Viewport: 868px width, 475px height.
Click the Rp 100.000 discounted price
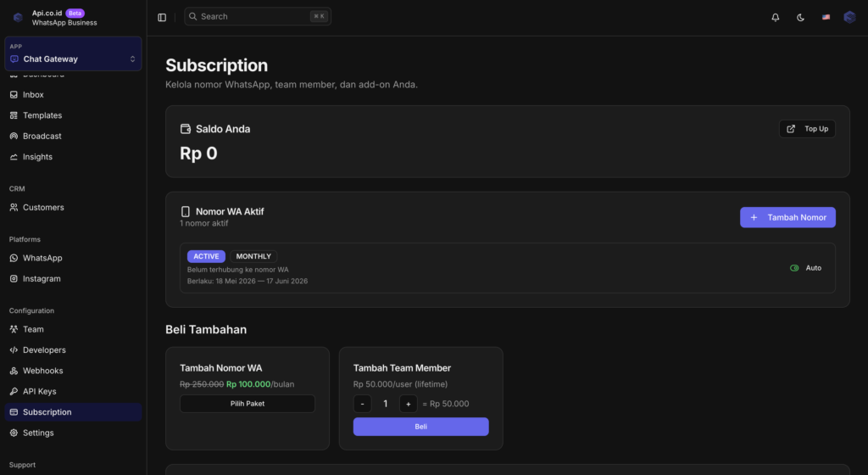point(248,384)
